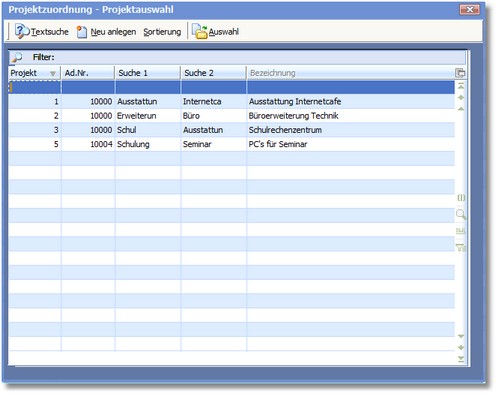Click the funnel filter icon in right sidebar

point(461,248)
